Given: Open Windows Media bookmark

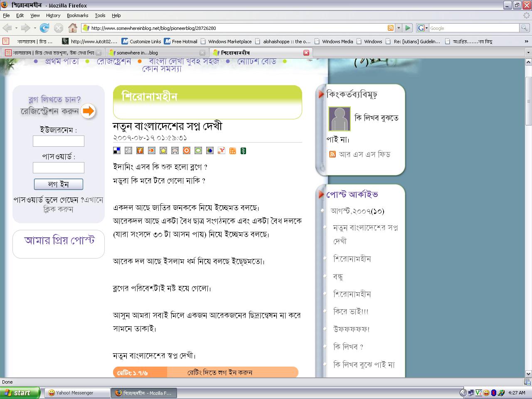Looking at the screenshot, I should point(334,41).
